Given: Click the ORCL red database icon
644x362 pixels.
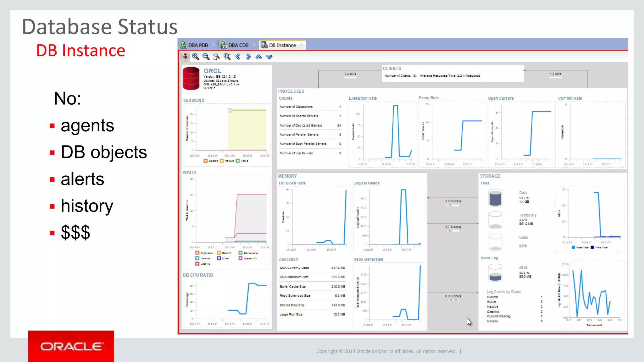Looking at the screenshot, I should pyautogui.click(x=191, y=78).
